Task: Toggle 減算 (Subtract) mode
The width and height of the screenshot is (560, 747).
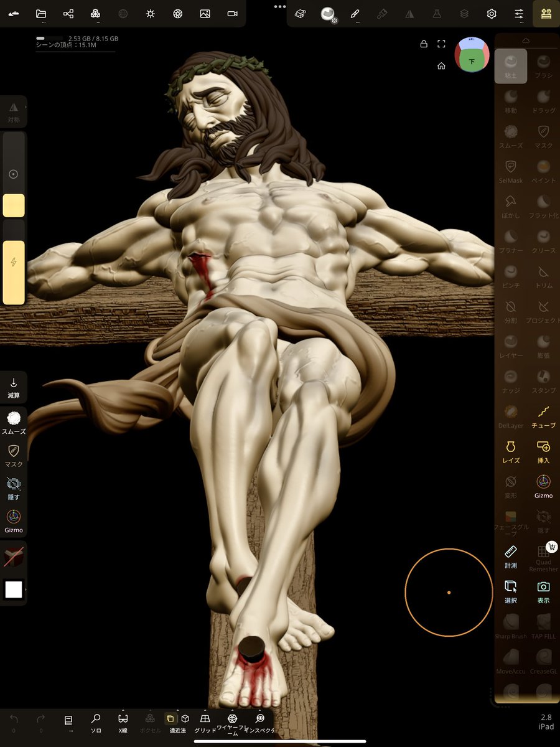Action: coord(14,388)
